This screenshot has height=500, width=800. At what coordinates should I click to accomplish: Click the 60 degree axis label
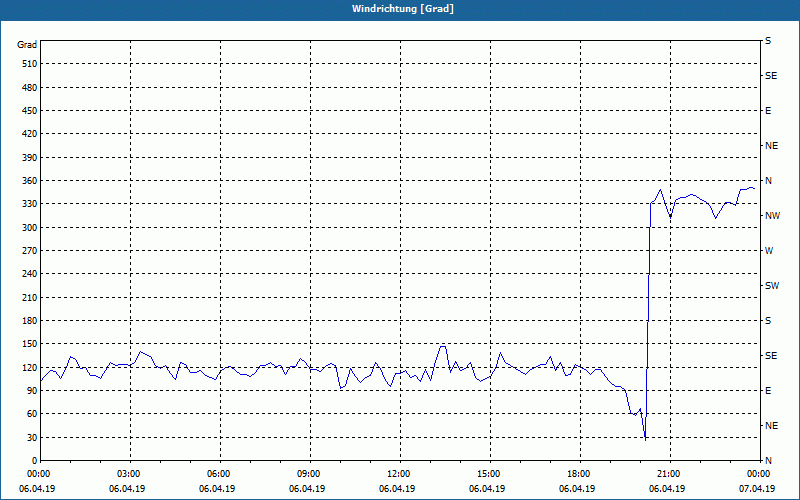32,414
